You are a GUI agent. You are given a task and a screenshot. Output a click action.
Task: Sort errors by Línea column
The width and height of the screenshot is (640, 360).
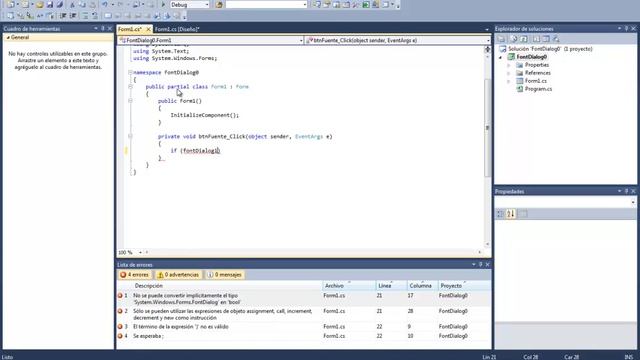pyautogui.click(x=391, y=286)
